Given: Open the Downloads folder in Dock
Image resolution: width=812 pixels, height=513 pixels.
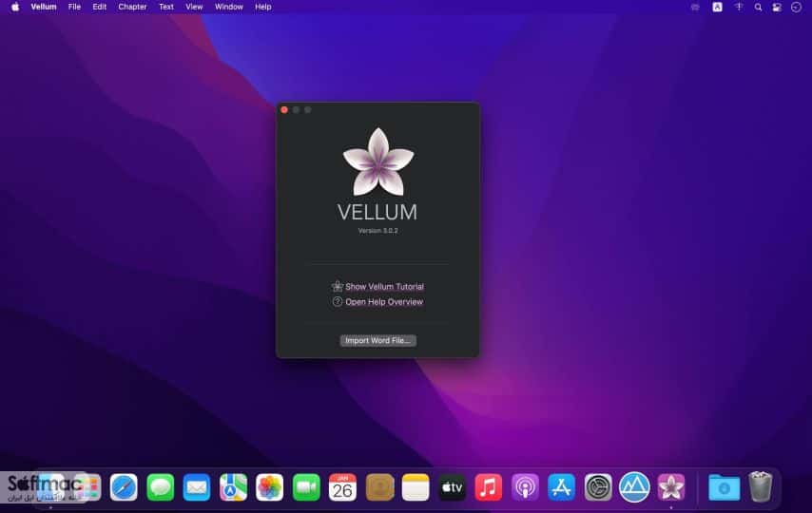Looking at the screenshot, I should click(x=724, y=487).
